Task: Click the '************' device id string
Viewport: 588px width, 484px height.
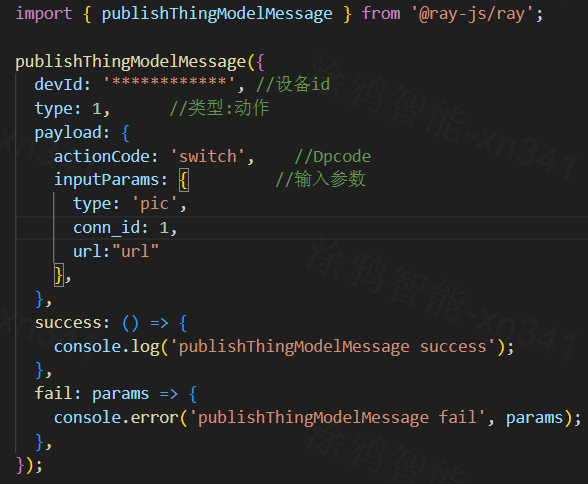Action: point(169,83)
